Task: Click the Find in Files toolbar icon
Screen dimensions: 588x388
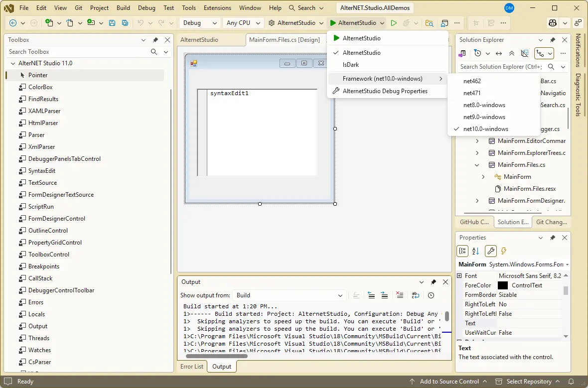Action: click(x=429, y=23)
